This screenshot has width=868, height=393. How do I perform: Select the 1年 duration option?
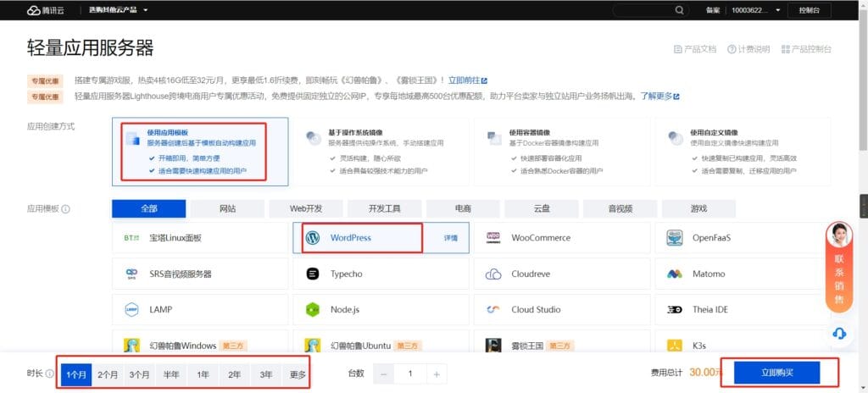[203, 374]
